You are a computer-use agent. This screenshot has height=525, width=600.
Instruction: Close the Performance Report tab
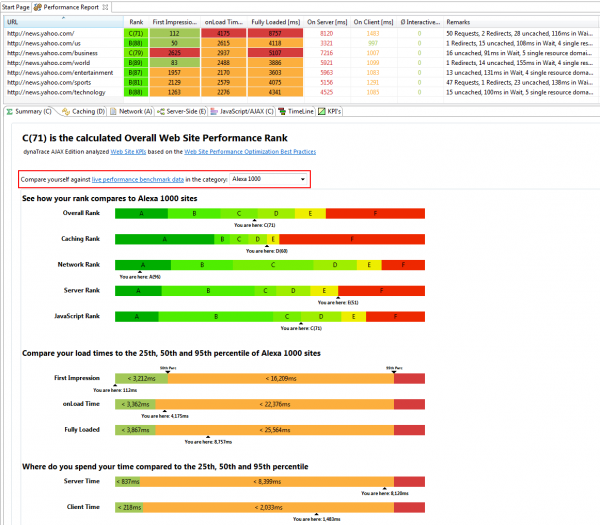105,7
